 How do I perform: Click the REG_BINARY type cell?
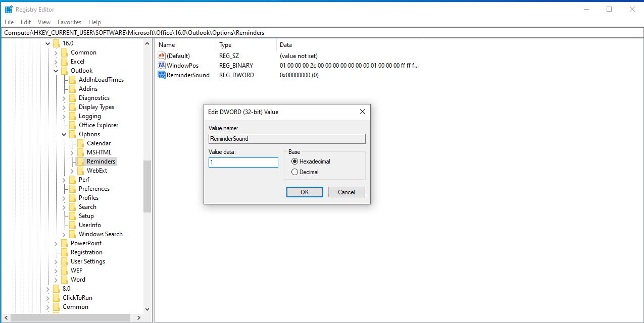[236, 66]
